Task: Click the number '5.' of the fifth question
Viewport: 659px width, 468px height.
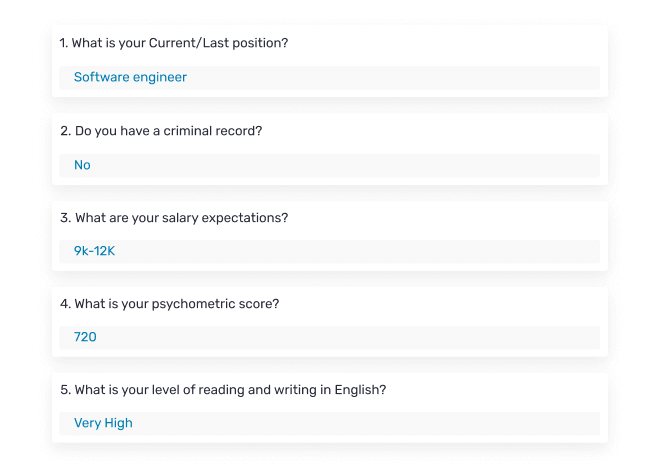Action: pyautogui.click(x=65, y=389)
